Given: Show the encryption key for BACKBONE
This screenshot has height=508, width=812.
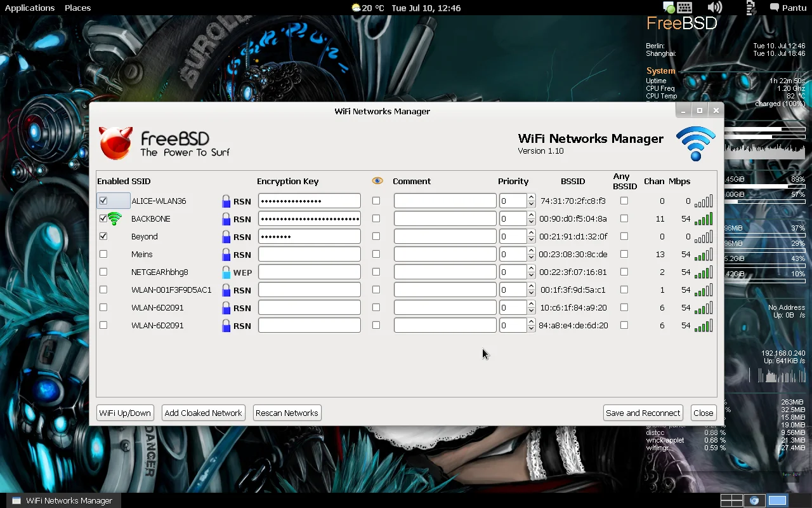Looking at the screenshot, I should [x=376, y=218].
